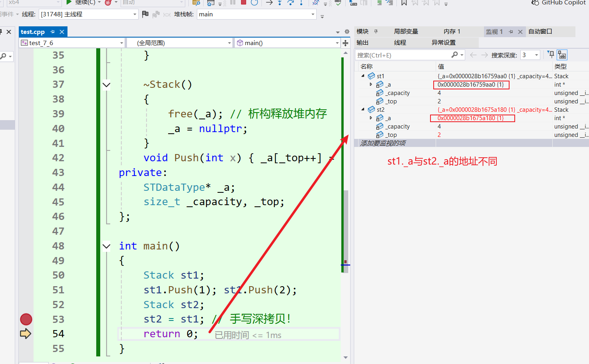Close the left side panel
589x364 pixels.
coord(9,32)
